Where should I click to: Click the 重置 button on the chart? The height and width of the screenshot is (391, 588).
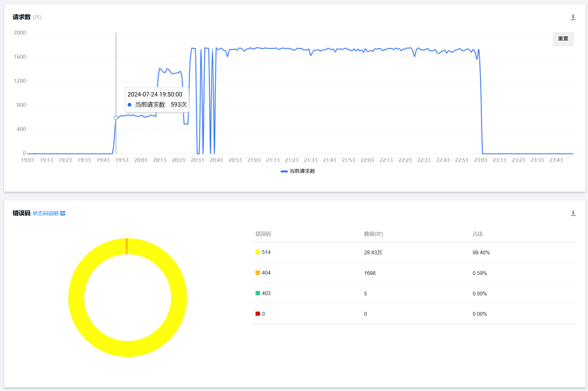563,39
